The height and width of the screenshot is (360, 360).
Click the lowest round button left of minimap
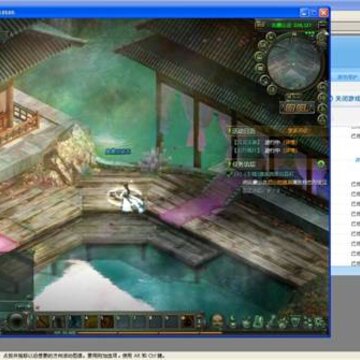pos(272,89)
